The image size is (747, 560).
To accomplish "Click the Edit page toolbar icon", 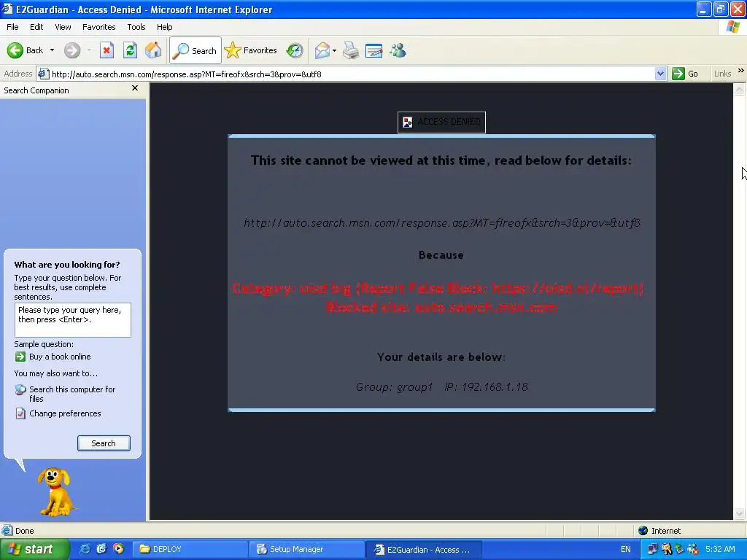I will [x=374, y=50].
